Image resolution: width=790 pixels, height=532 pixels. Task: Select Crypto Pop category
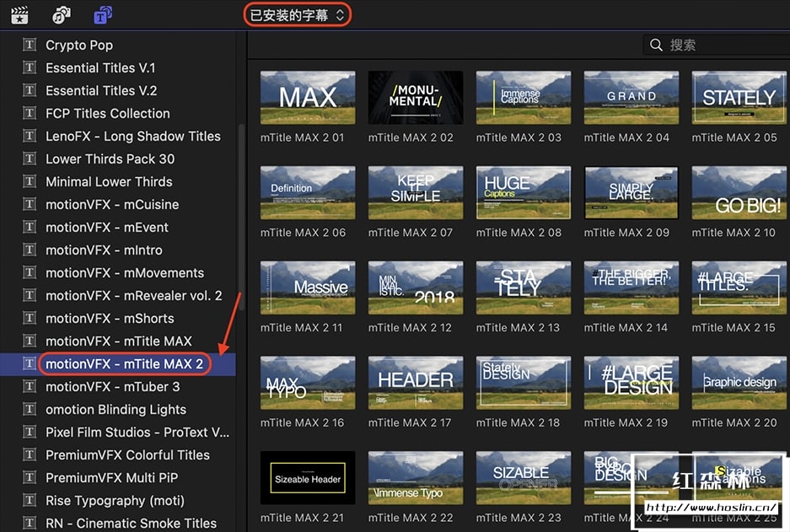coord(79,45)
